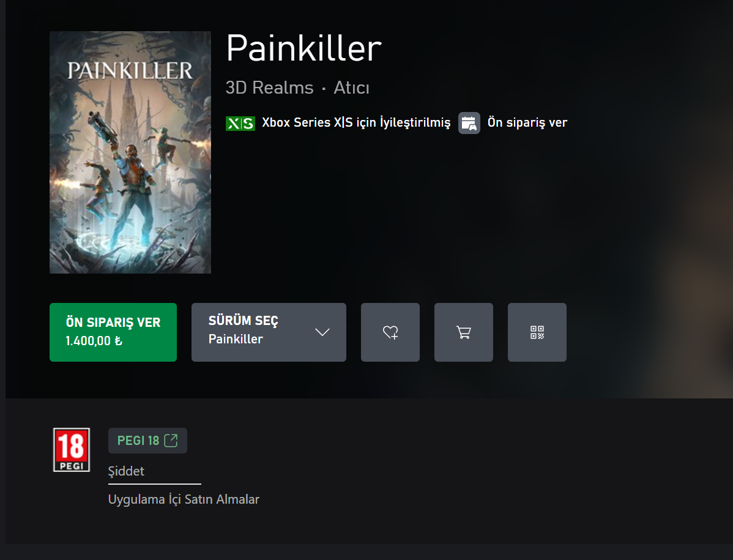The height and width of the screenshot is (560, 733).
Task: Click the Ön Sipariş Ver 1.400,00 ₺ button
Action: click(x=113, y=332)
